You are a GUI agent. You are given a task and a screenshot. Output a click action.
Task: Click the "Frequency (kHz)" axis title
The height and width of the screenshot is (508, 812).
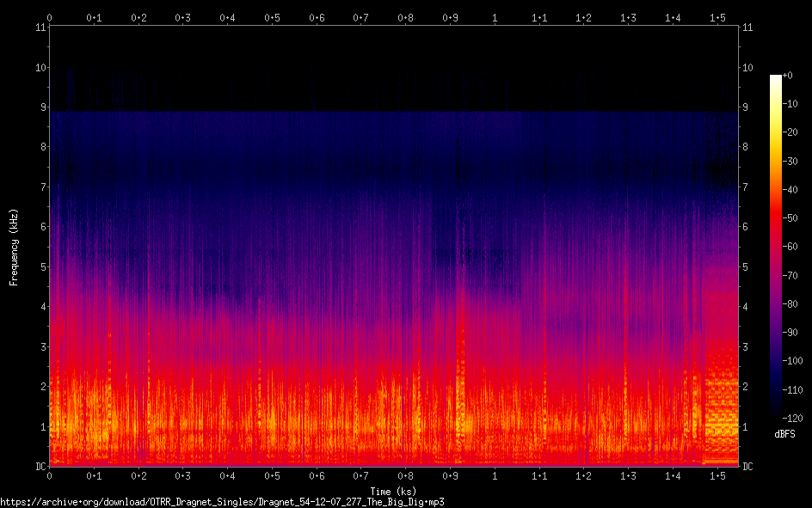[14, 247]
